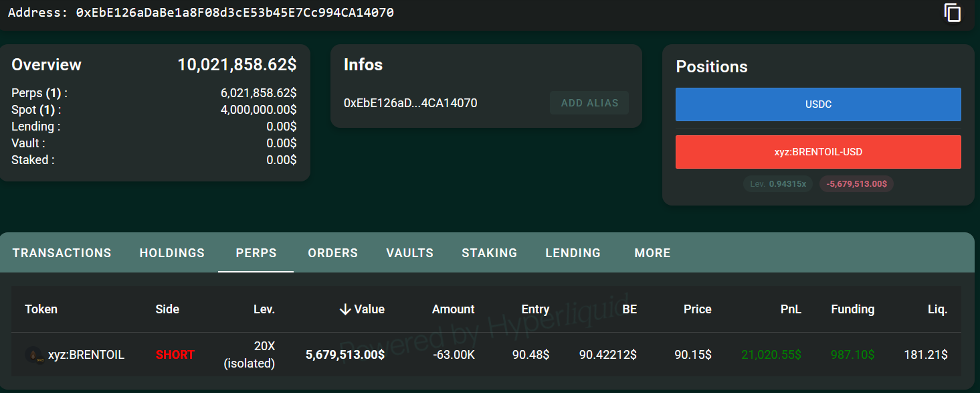Go to the ORDERS tab
This screenshot has height=393, width=980.
tap(333, 253)
